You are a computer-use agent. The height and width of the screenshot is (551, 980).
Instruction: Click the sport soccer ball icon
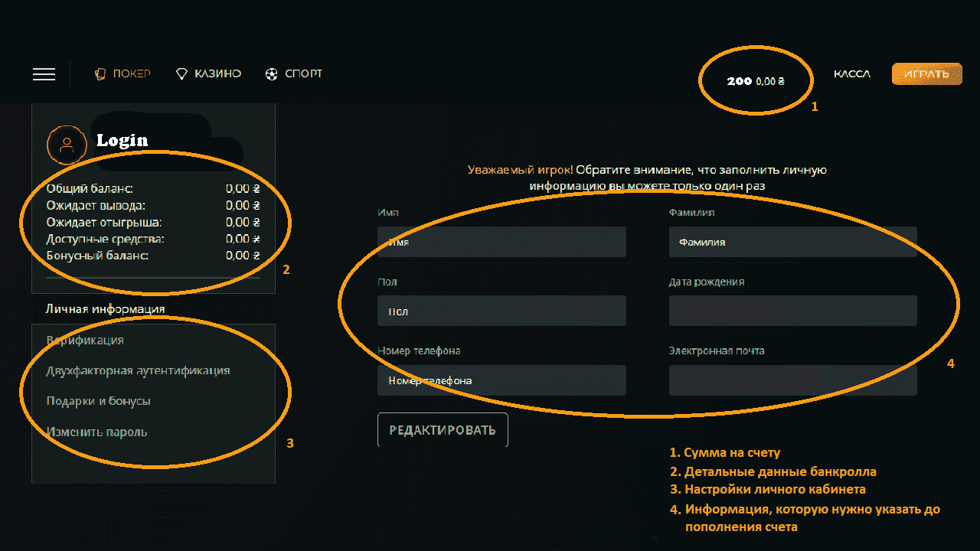[271, 74]
